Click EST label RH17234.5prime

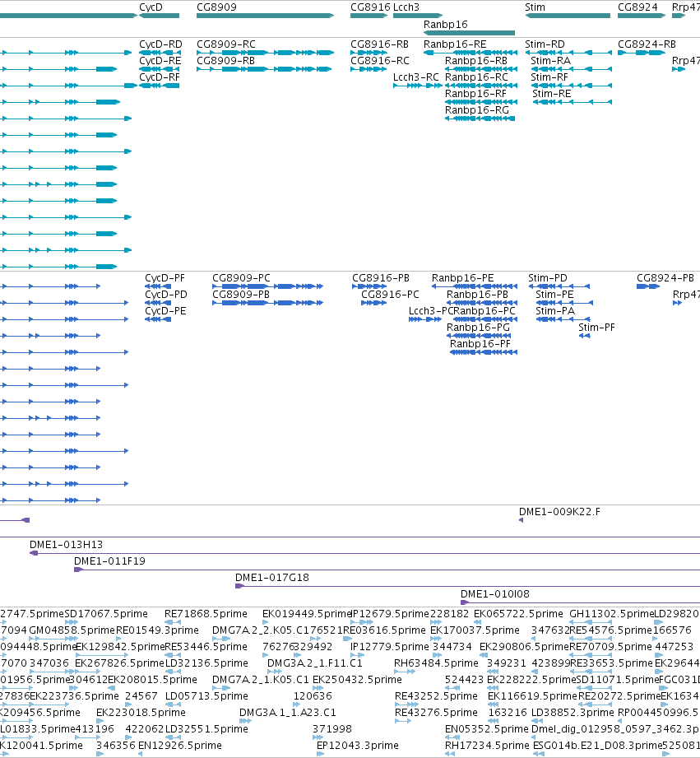coord(487,745)
